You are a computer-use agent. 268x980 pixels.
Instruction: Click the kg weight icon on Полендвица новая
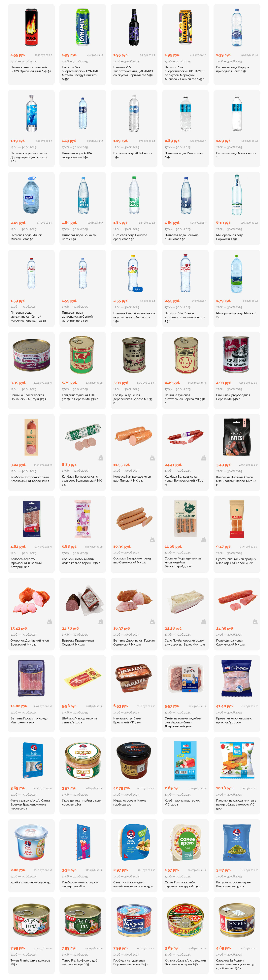[255, 622]
